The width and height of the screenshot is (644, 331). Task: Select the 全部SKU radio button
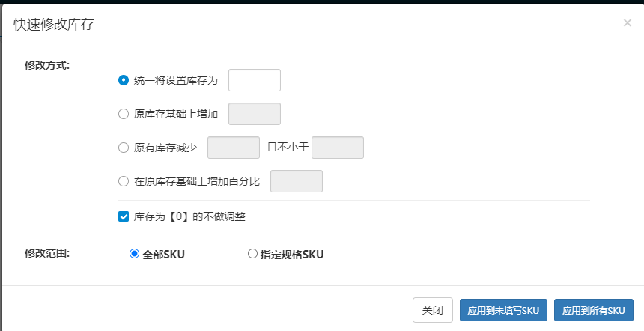[x=135, y=254]
